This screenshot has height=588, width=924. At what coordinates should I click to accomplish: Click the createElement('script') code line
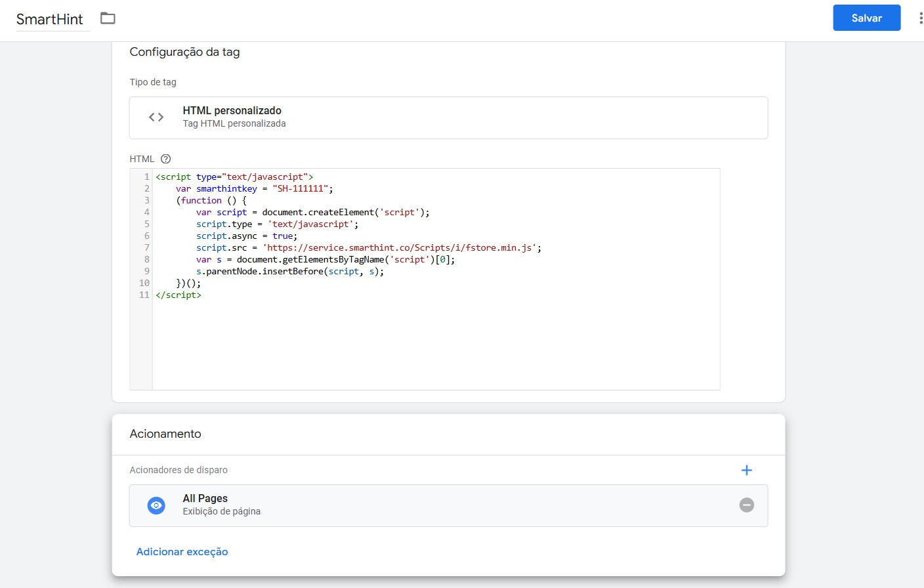313,212
